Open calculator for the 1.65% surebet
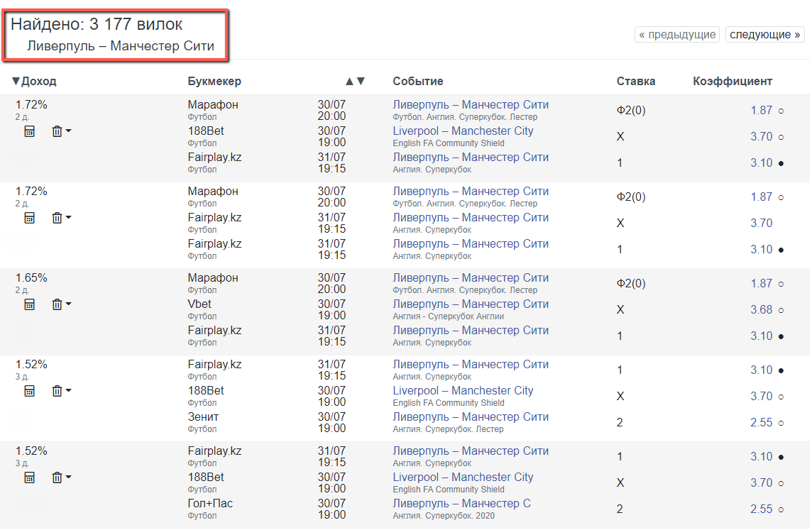812x530 pixels. (x=30, y=304)
